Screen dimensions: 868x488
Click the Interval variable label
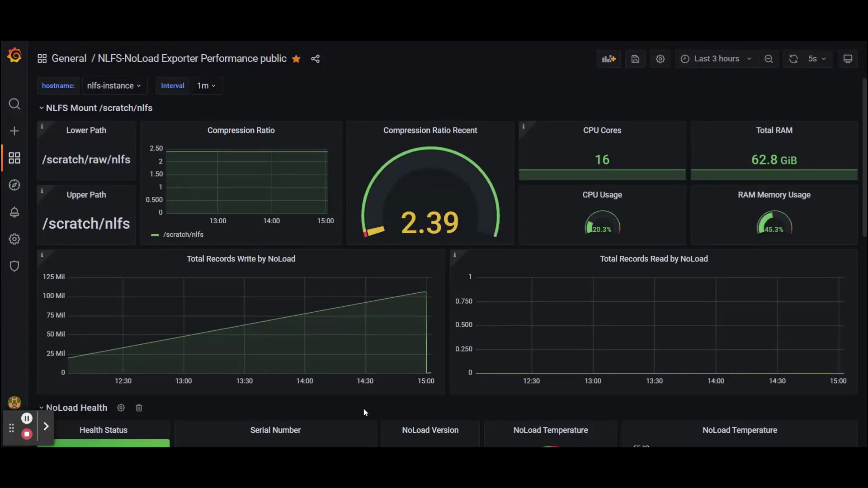(x=173, y=86)
